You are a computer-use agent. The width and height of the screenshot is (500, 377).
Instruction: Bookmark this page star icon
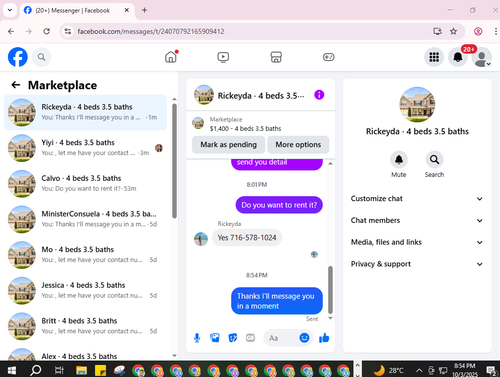tap(453, 31)
